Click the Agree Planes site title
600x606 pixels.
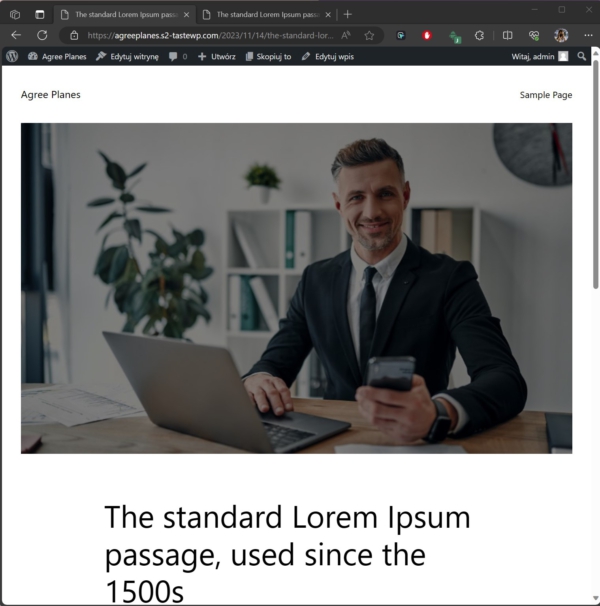click(x=51, y=95)
